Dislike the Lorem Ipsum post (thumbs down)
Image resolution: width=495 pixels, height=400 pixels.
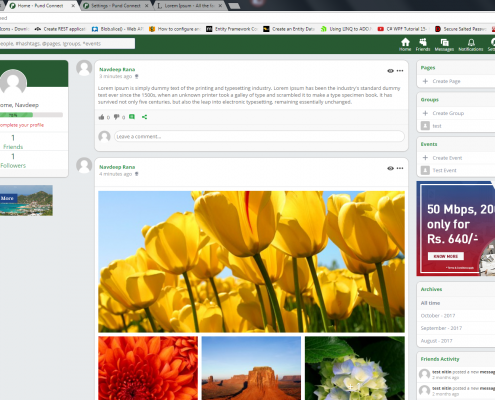116,117
